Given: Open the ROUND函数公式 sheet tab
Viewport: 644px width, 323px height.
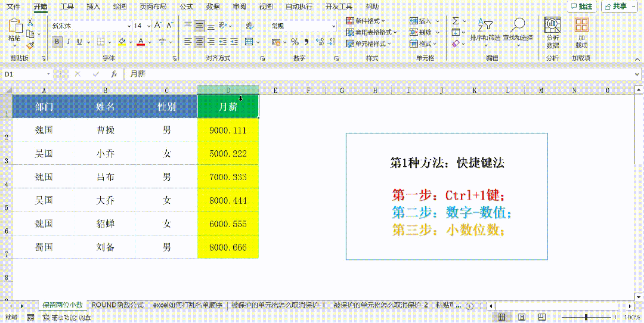Looking at the screenshot, I should click(x=117, y=305).
